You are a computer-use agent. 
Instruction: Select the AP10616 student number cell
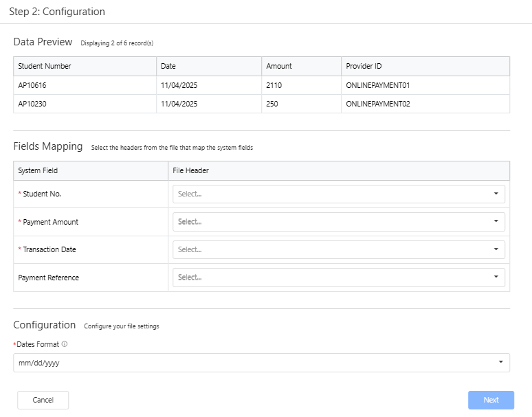coord(32,85)
